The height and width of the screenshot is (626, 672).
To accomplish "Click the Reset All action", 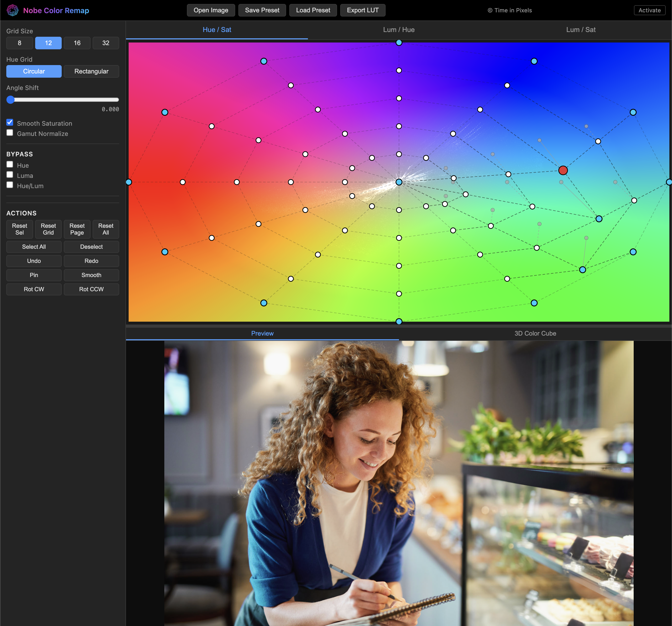I will tap(106, 229).
